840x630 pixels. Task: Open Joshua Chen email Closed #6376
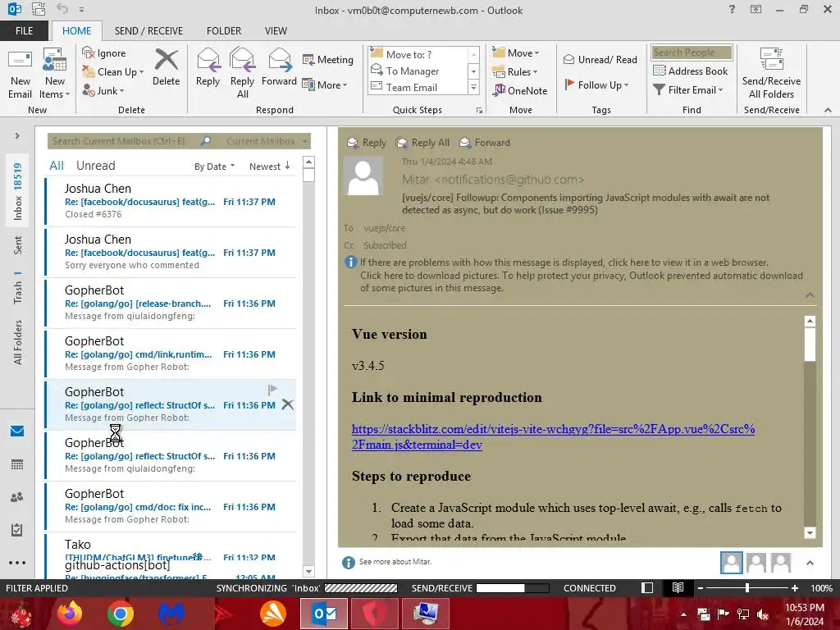point(171,202)
